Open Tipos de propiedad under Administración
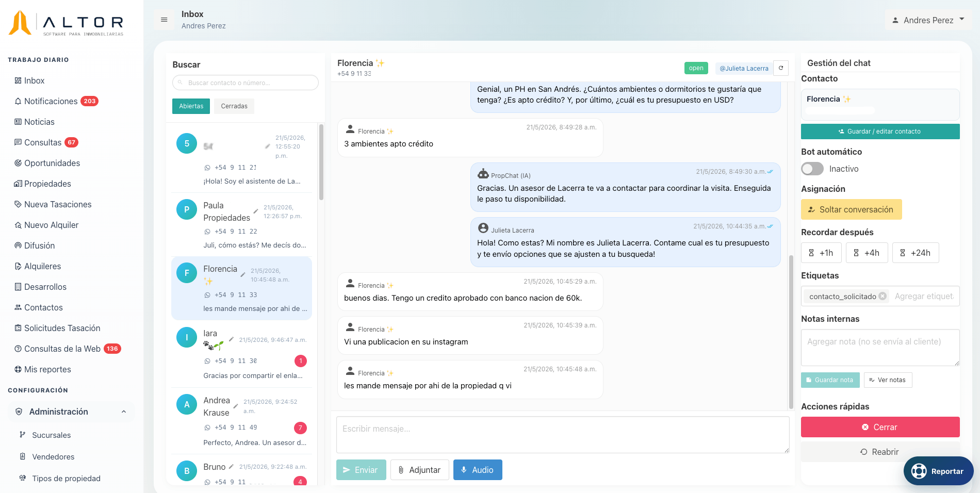 click(60, 479)
